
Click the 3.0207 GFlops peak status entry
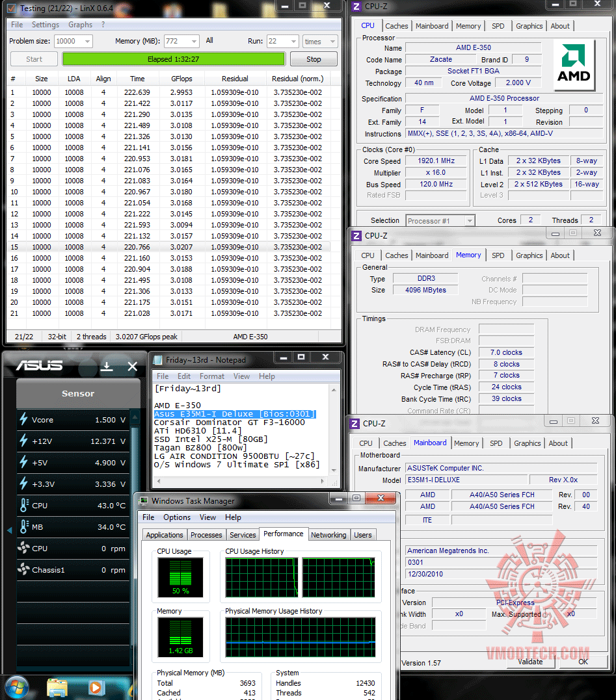point(146,337)
